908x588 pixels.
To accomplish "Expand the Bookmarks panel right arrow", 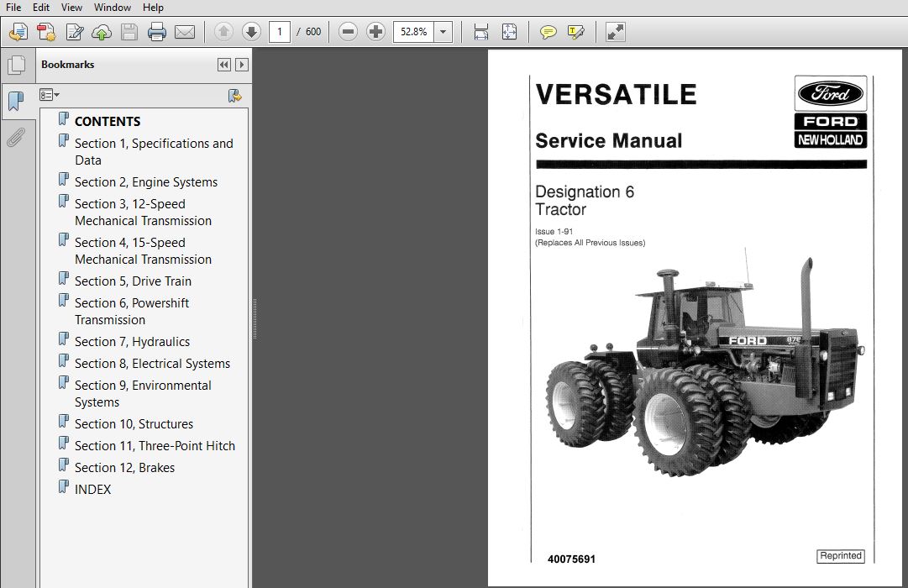I will 242,65.
